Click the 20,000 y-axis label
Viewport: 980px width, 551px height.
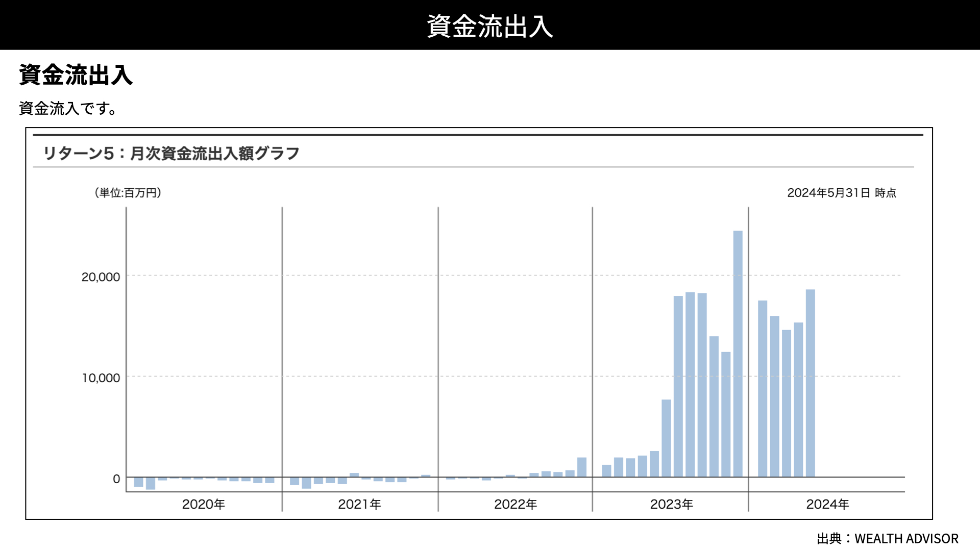(x=101, y=277)
